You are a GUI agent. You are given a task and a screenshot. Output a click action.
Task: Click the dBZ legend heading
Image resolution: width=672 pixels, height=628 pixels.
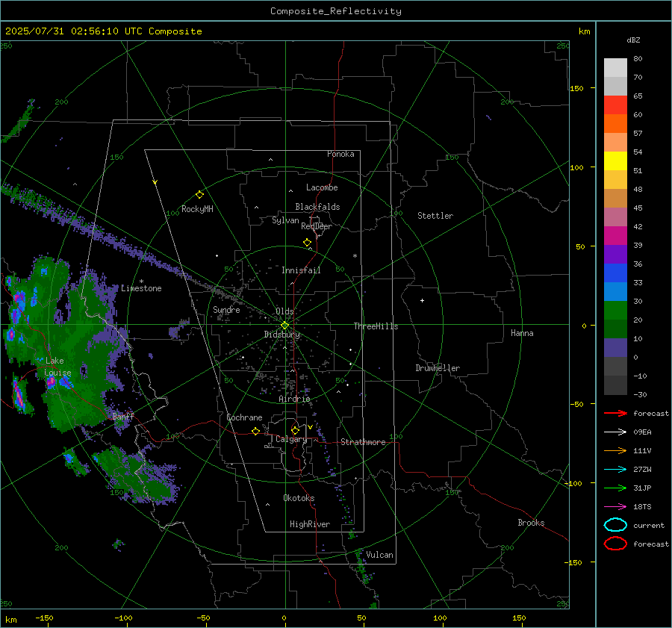(633, 40)
